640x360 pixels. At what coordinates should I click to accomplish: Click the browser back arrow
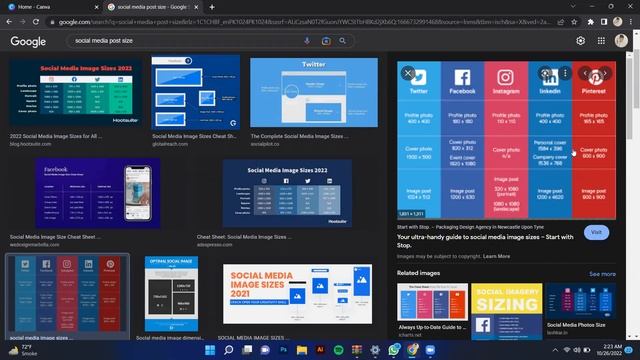click(9, 22)
